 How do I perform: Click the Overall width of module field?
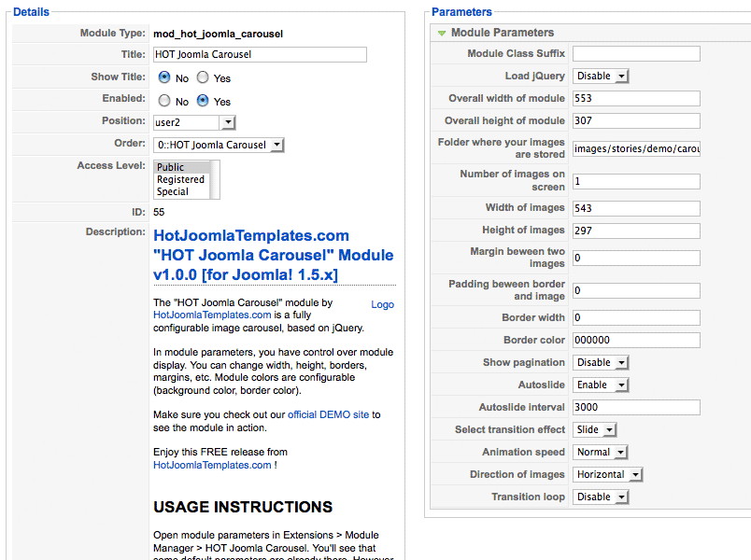click(636, 99)
